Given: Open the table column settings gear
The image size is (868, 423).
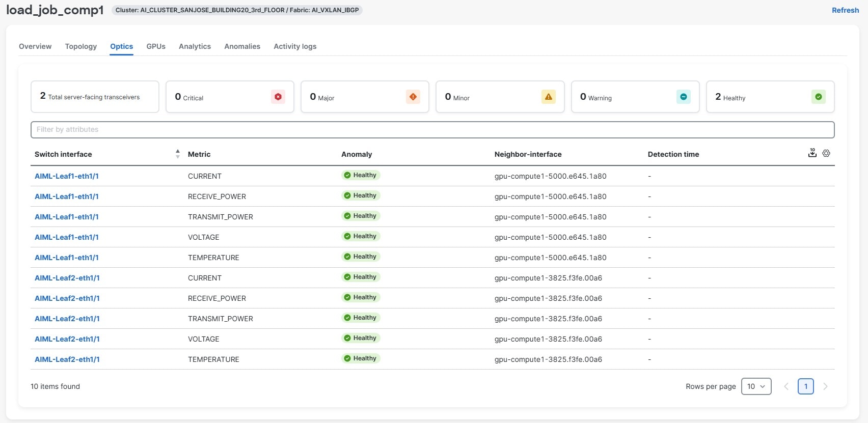Looking at the screenshot, I should click(826, 153).
